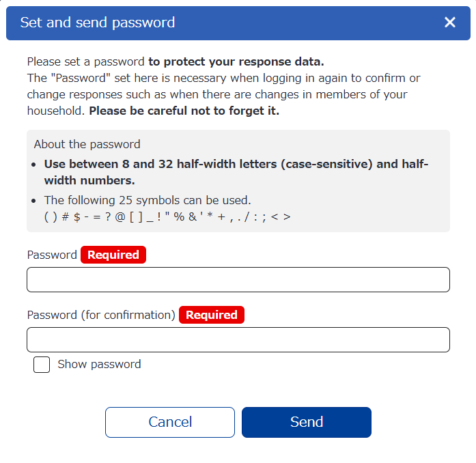Screen dimensions: 476x463
Task: Submit the password with Send button
Action: (x=306, y=422)
